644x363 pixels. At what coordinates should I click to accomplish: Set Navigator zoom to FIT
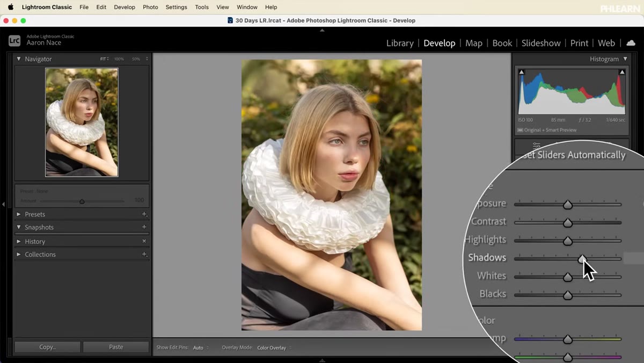click(104, 59)
